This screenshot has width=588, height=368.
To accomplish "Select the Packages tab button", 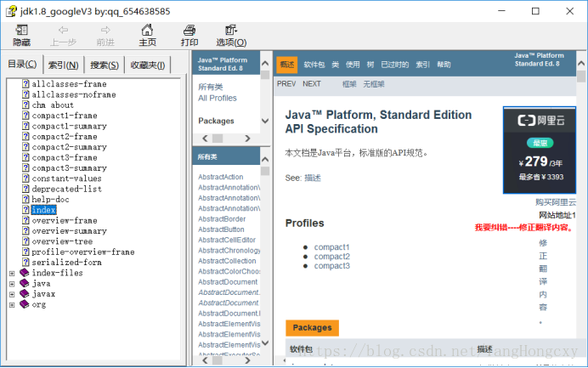I will pos(312,327).
